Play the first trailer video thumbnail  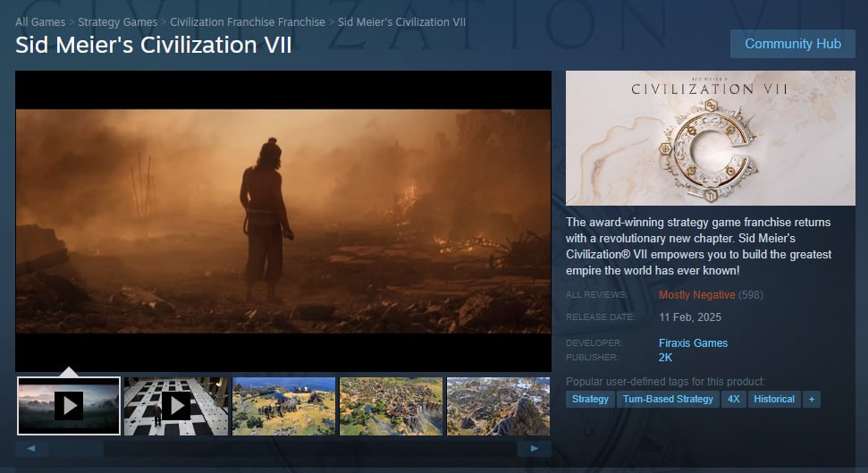(69, 406)
